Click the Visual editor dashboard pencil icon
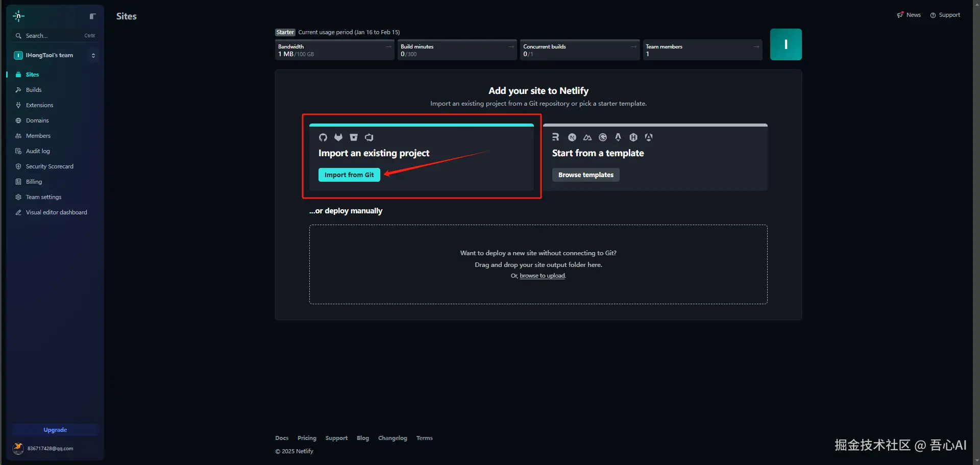This screenshot has height=465, width=980. pos(18,212)
